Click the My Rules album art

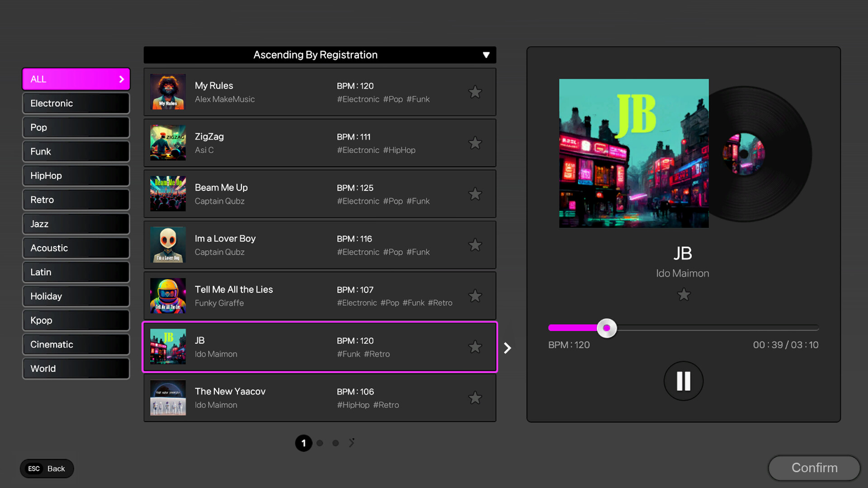pos(168,92)
